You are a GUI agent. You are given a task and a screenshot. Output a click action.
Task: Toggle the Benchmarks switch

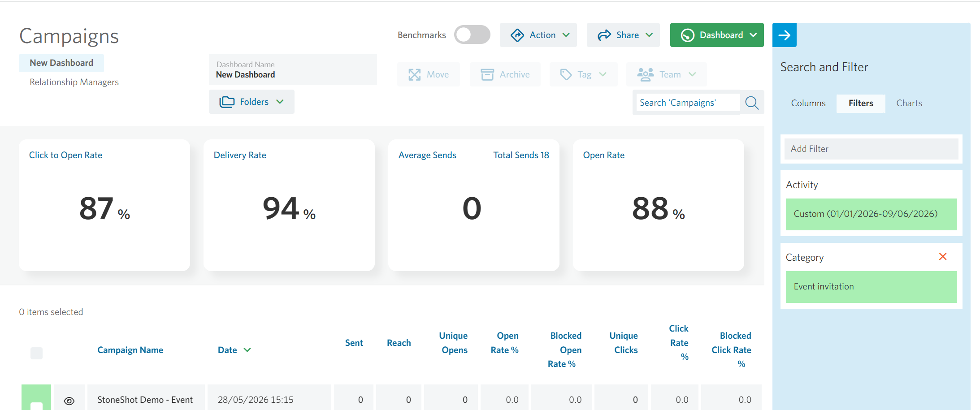pyautogui.click(x=472, y=35)
